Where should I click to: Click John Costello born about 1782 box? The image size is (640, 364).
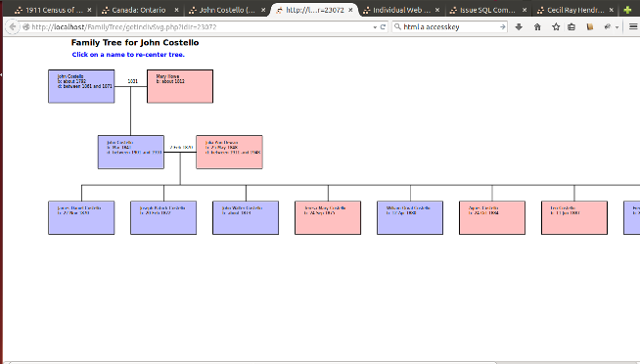coord(81,86)
